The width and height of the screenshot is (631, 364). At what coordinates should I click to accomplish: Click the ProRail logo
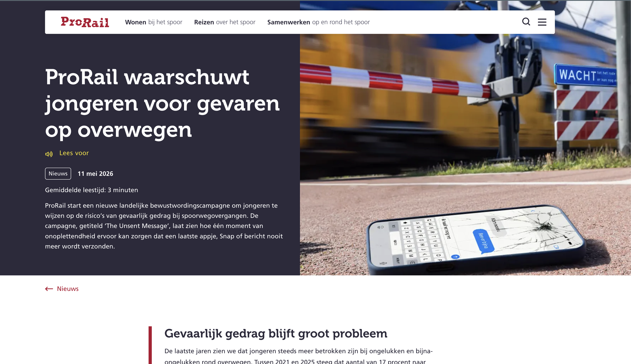pos(85,22)
